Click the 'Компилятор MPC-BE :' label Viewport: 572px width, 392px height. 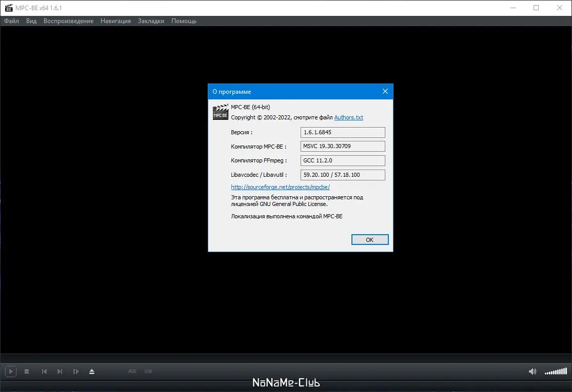[259, 147]
